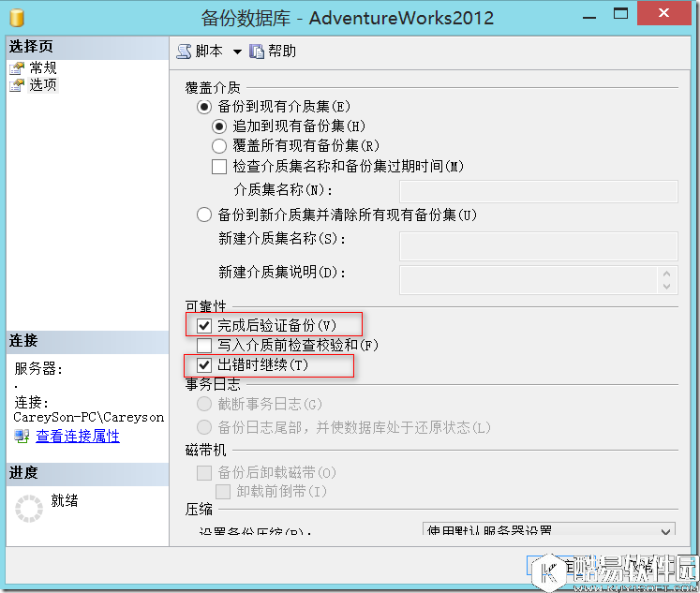Select 备份到新介质集并清除所有现有备份集(U)

(x=204, y=215)
